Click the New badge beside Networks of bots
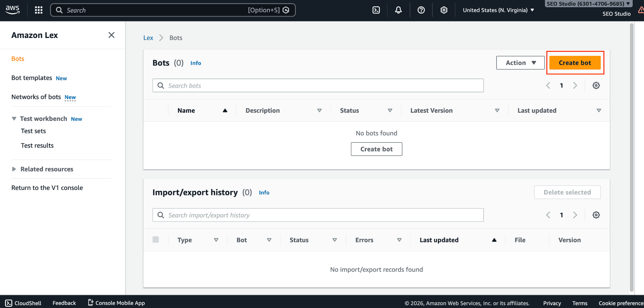This screenshot has width=644, height=308. 70,97
